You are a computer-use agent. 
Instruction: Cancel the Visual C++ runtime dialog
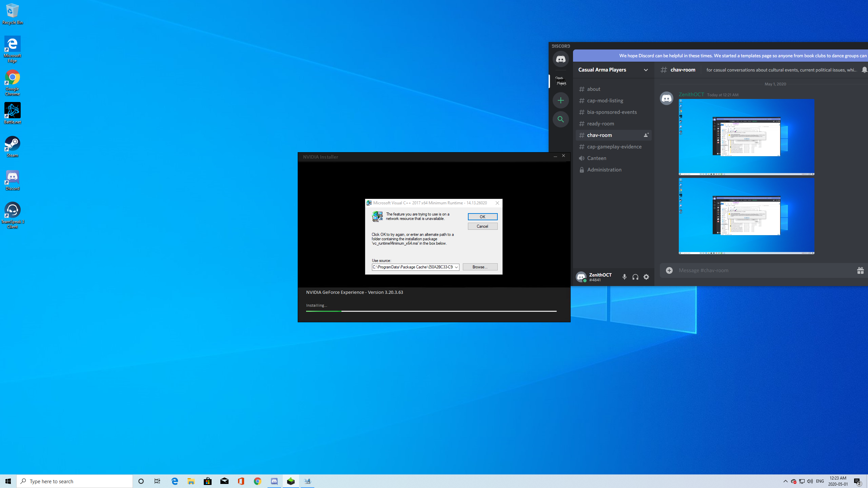pyautogui.click(x=482, y=226)
